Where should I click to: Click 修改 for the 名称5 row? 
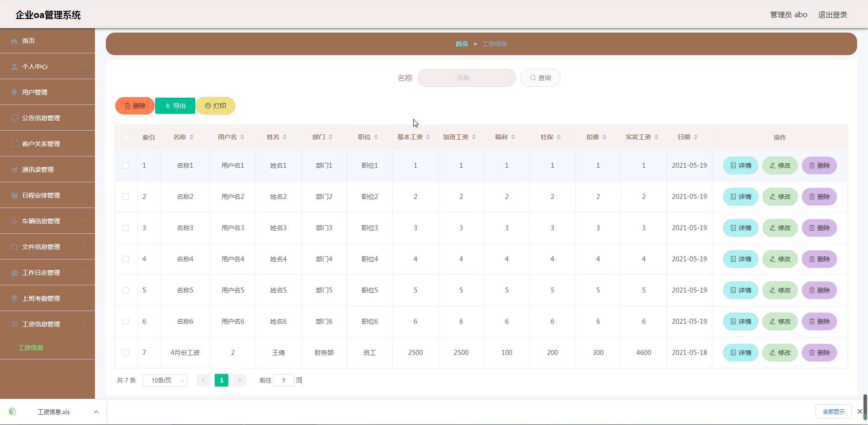(780, 290)
